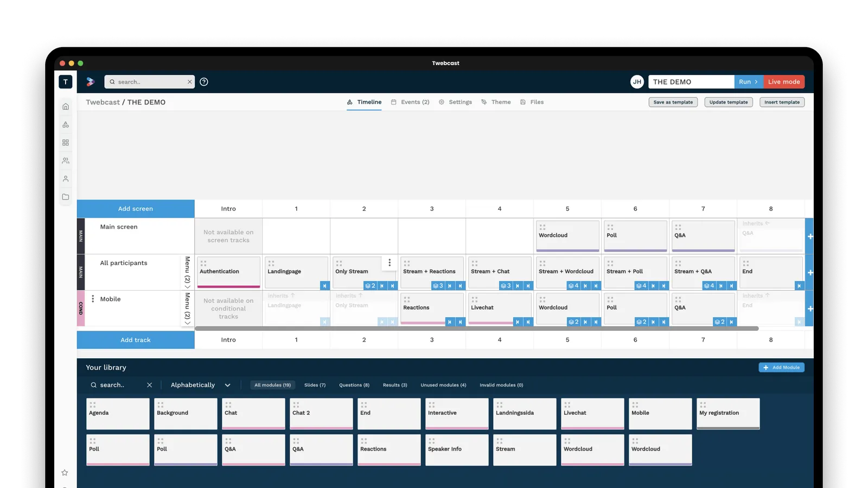Open the Alphabetically sort dropdown

point(201,385)
